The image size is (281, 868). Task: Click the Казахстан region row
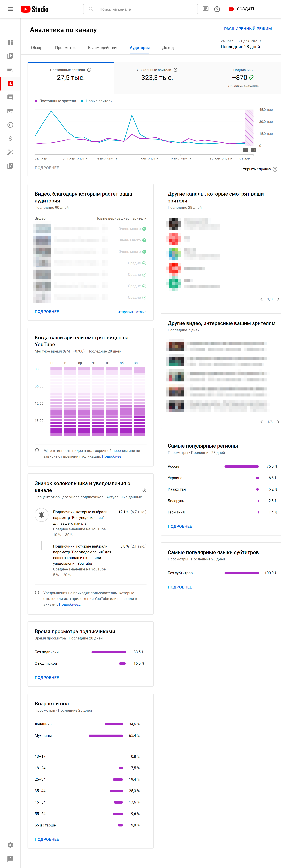pyautogui.click(x=222, y=489)
